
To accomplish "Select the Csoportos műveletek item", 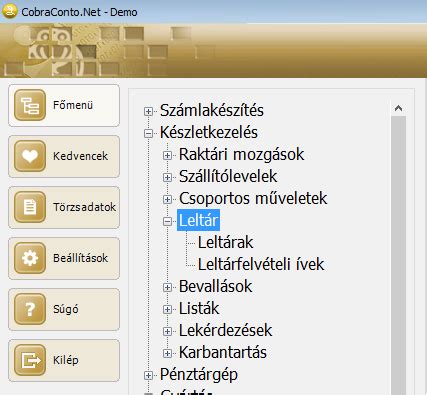I will pyautogui.click(x=253, y=198).
